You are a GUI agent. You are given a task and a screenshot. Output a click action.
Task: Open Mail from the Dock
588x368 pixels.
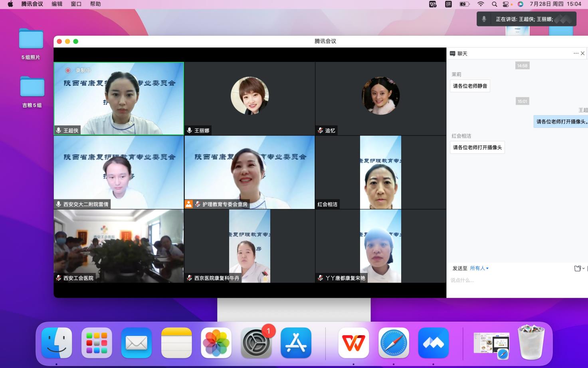pos(137,343)
